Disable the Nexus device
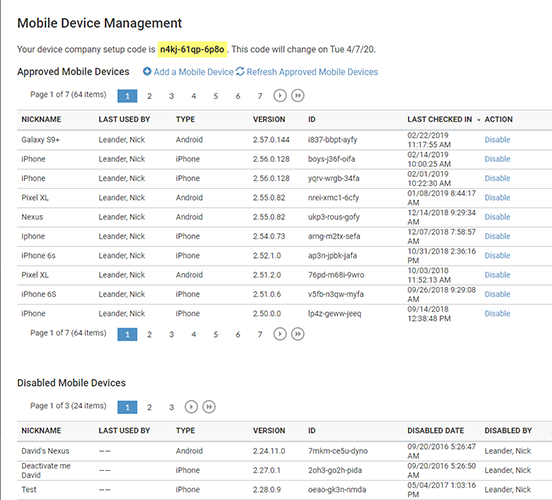This screenshot has height=500, width=552. pos(497,217)
